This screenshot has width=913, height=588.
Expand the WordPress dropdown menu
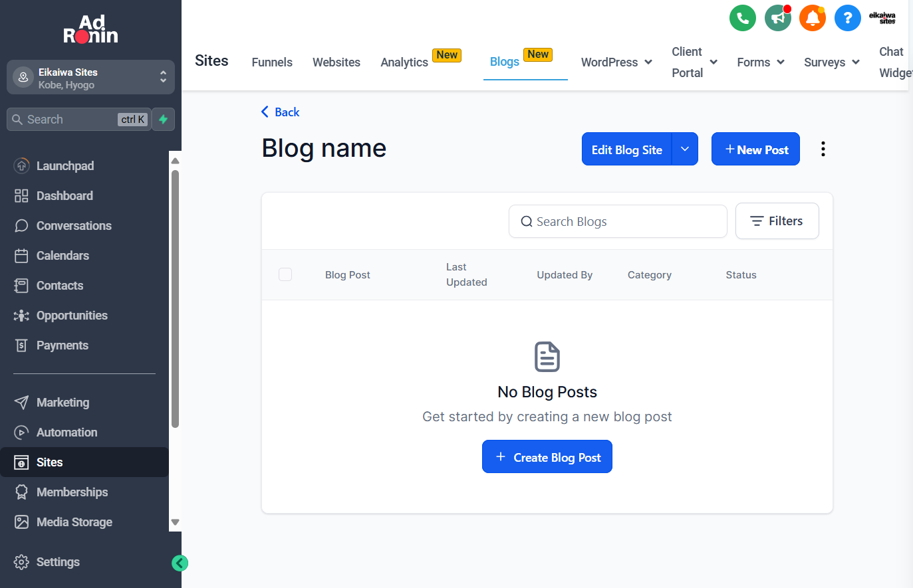point(648,62)
